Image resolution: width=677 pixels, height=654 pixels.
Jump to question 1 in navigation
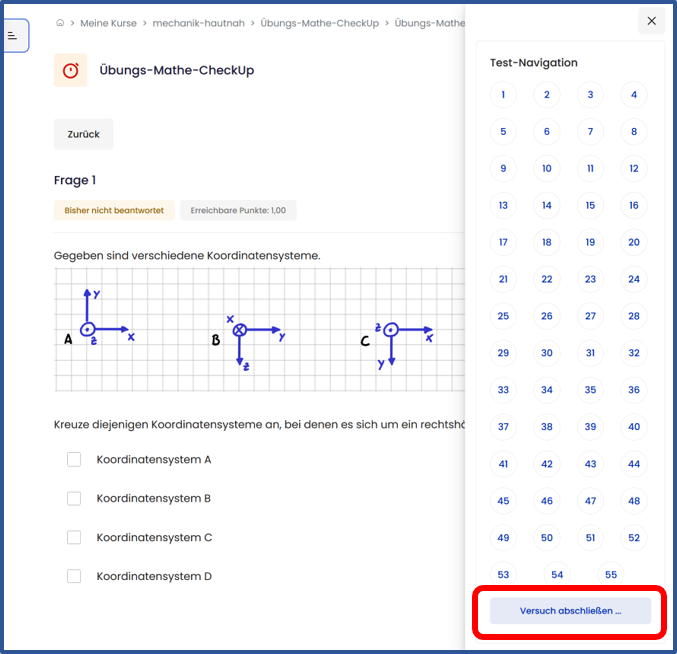(503, 96)
